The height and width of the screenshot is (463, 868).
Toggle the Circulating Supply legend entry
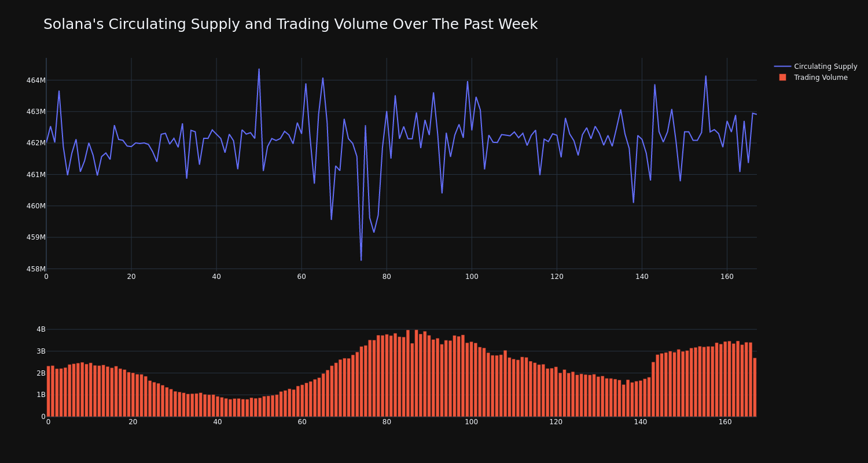(815, 67)
